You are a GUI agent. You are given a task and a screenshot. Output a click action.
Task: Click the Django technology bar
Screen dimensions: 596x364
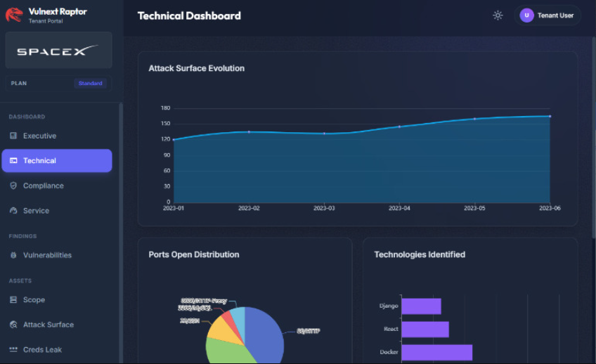click(421, 306)
